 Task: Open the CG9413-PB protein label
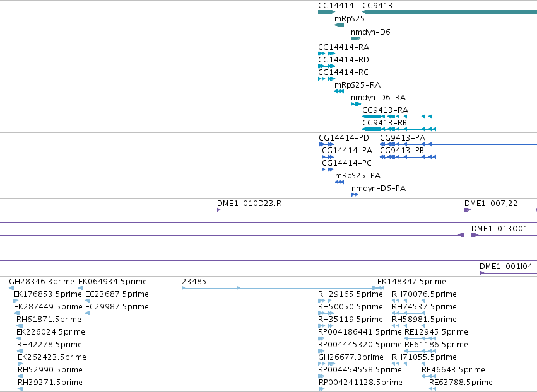click(x=402, y=151)
